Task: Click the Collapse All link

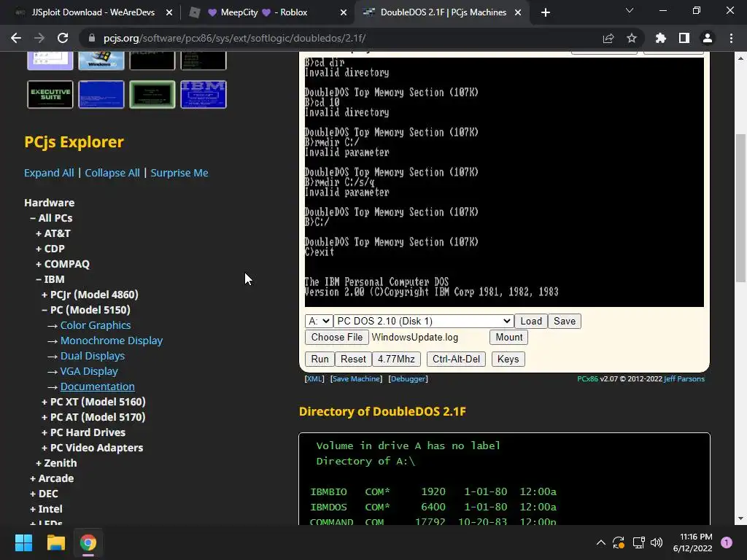Action: [x=112, y=173]
